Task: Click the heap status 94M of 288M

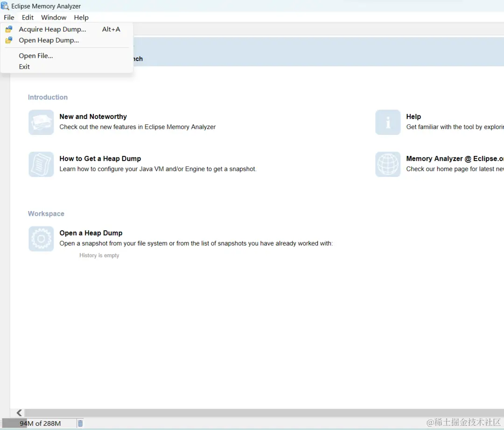Action: tap(40, 423)
